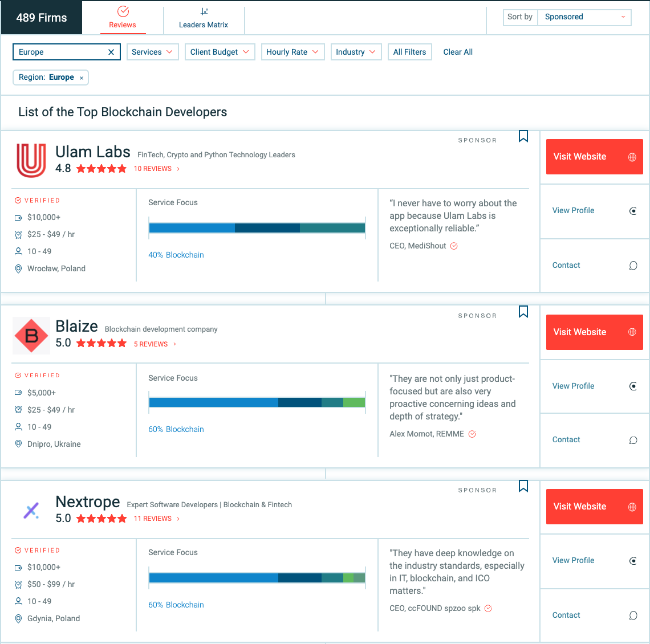The image size is (650, 644).
Task: Click Ulam Labs Contact chat bubble icon
Action: (x=633, y=266)
